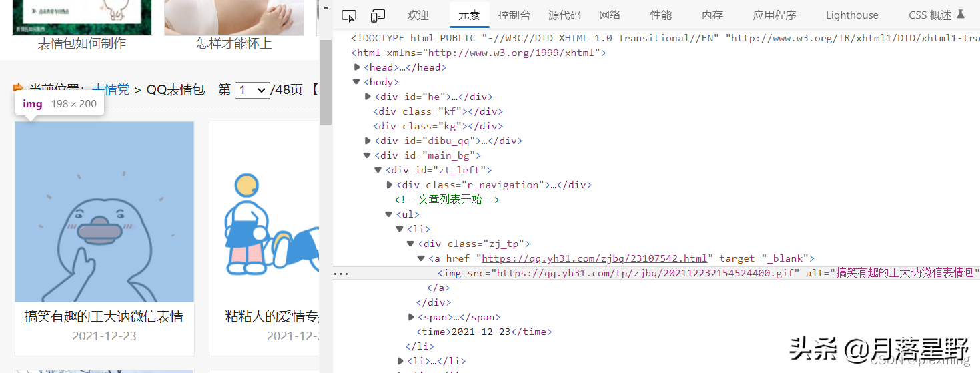Expand the div class="r_navigation" node

pos(390,185)
